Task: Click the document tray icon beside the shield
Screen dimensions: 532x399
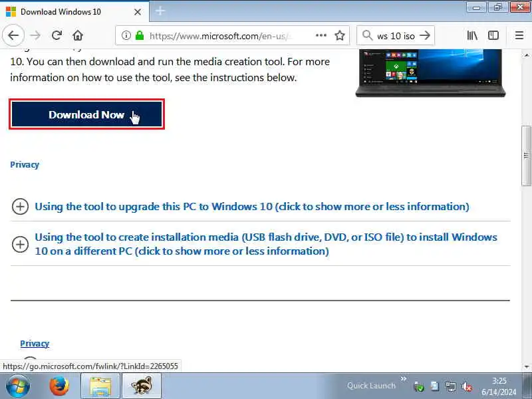Action: [435, 386]
